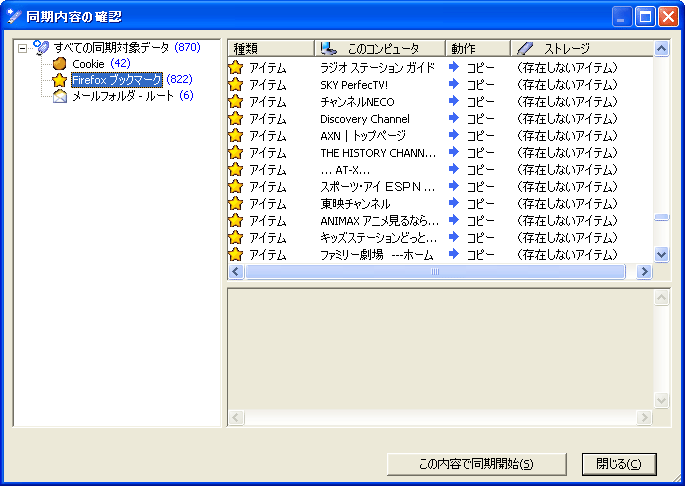The width and height of the screenshot is (685, 486).
Task: Click list horizontal scrollbar right arrow
Action: pos(644,271)
